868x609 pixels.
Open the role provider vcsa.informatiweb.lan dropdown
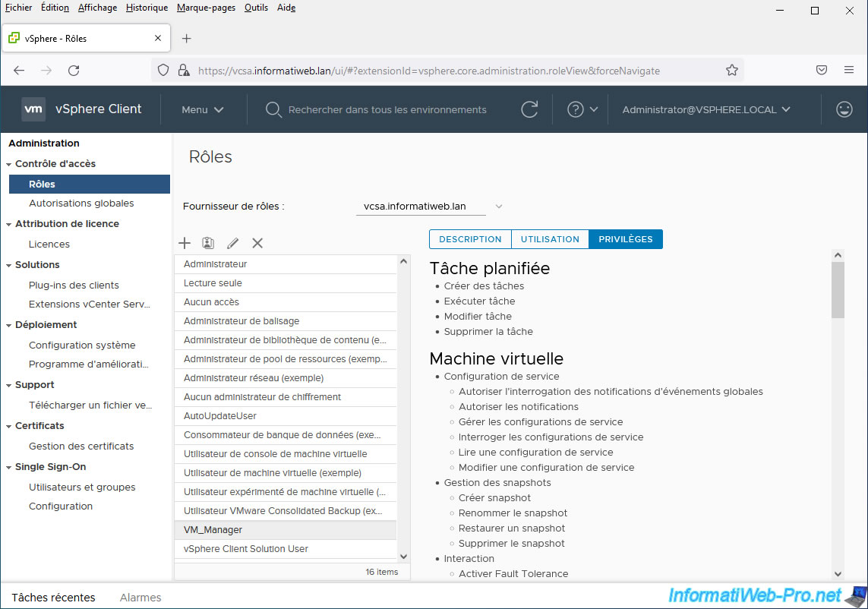pyautogui.click(x=430, y=207)
